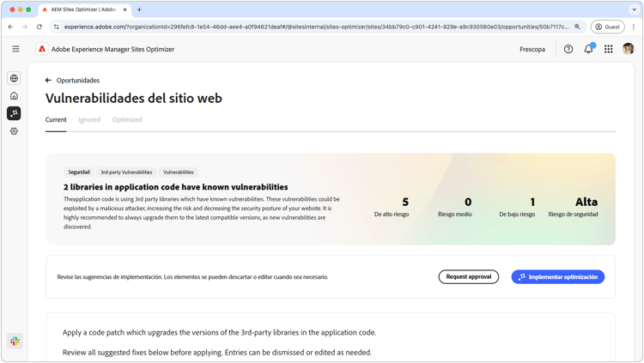Open browser three-dot menu
Viewport: 644px width, 363px height.
pyautogui.click(x=634, y=27)
